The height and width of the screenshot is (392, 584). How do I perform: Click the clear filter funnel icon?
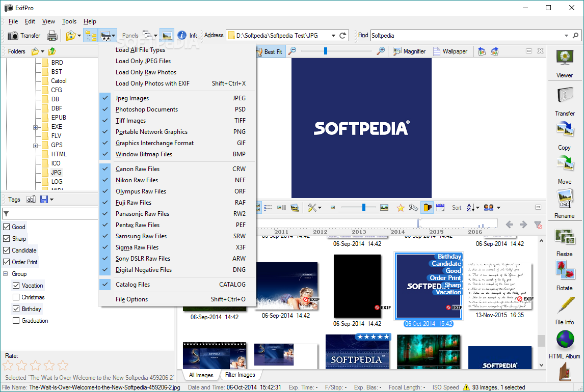click(x=538, y=225)
